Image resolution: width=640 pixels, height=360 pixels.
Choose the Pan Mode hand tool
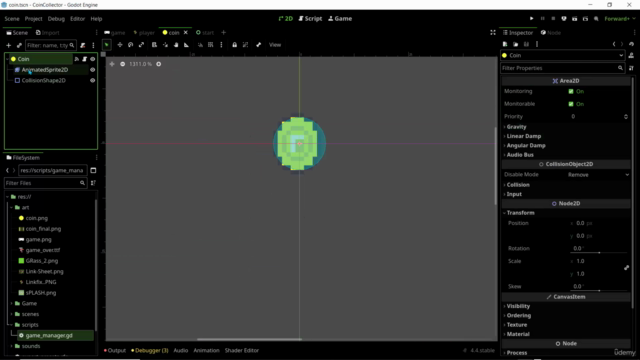[x=176, y=45]
